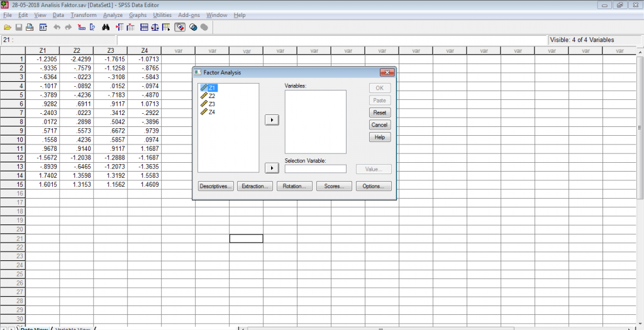Image resolution: width=644 pixels, height=330 pixels.
Task: Open the Extraction settings dialog
Action: (x=255, y=187)
